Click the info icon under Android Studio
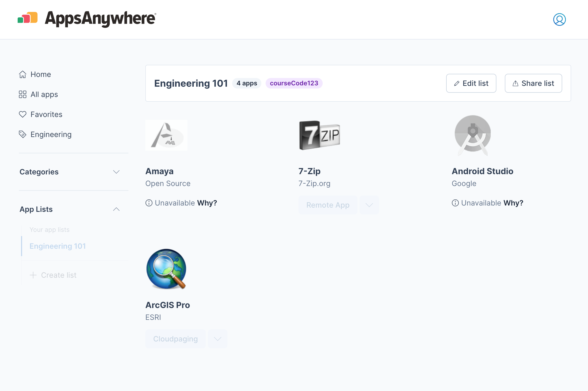Image resolution: width=588 pixels, height=391 pixels. pyautogui.click(x=455, y=203)
